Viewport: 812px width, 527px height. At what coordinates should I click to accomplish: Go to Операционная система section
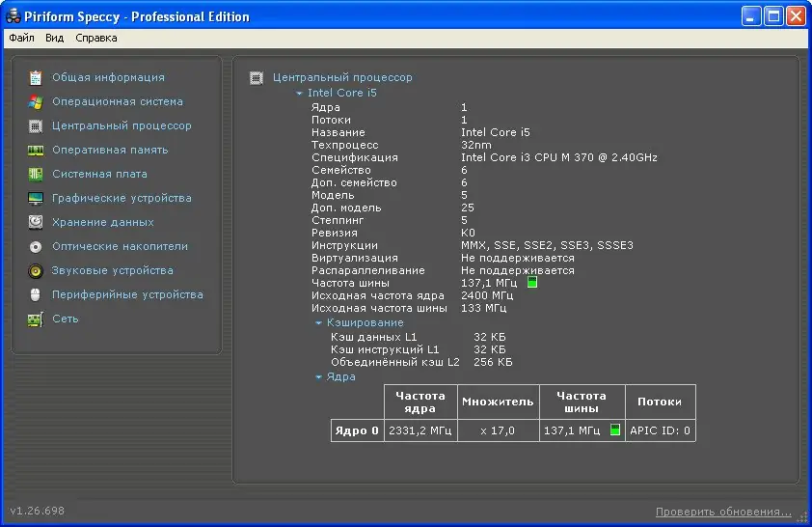point(118,101)
